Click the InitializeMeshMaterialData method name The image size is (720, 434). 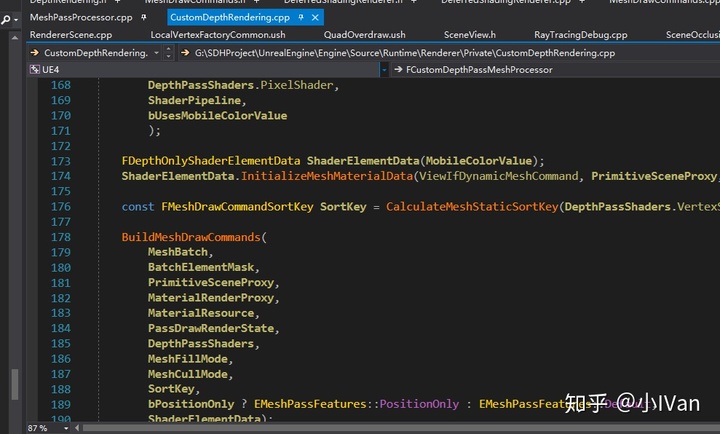327,176
